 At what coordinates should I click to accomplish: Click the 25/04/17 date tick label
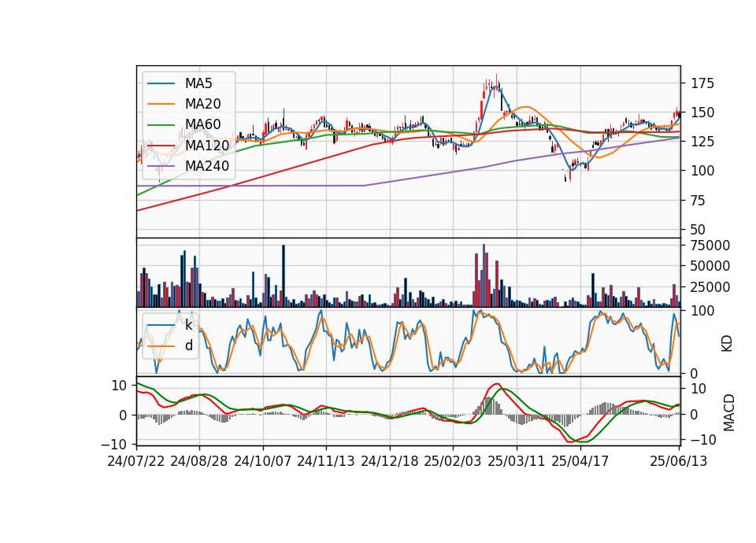coord(580,461)
